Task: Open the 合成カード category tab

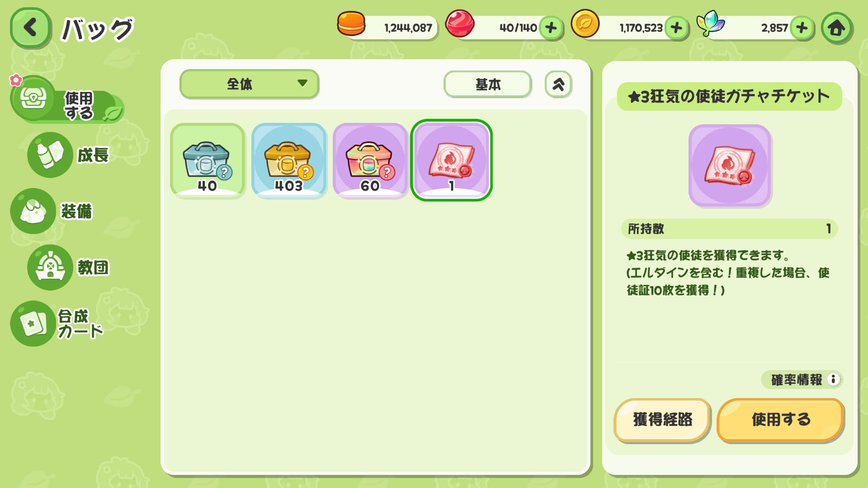Action: tap(57, 324)
